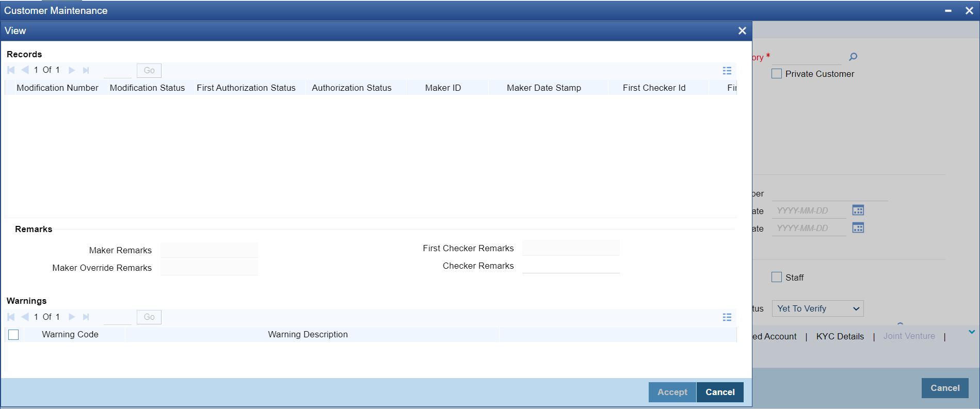Screen dimensions: 980x409
Task: Close the View dialog with X
Action: coord(742,31)
